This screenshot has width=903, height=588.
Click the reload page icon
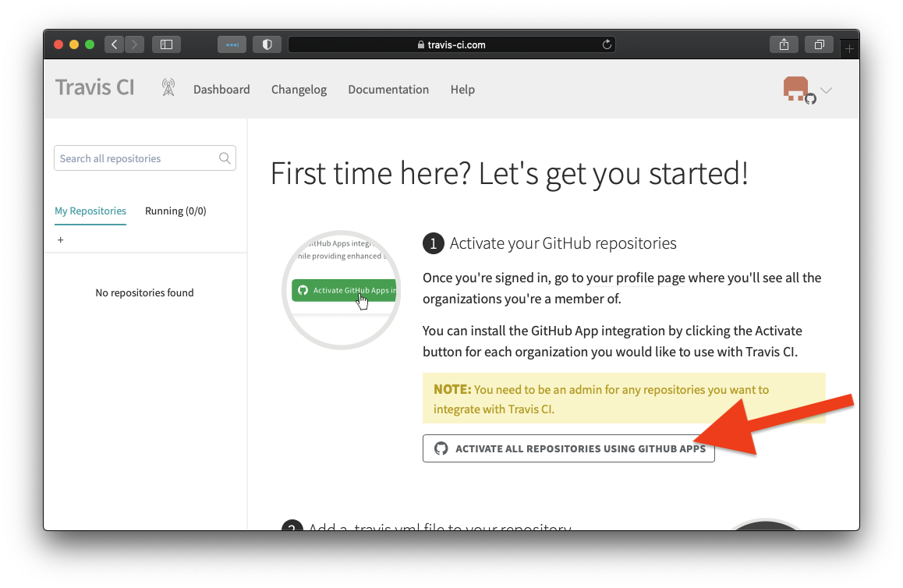pyautogui.click(x=607, y=44)
